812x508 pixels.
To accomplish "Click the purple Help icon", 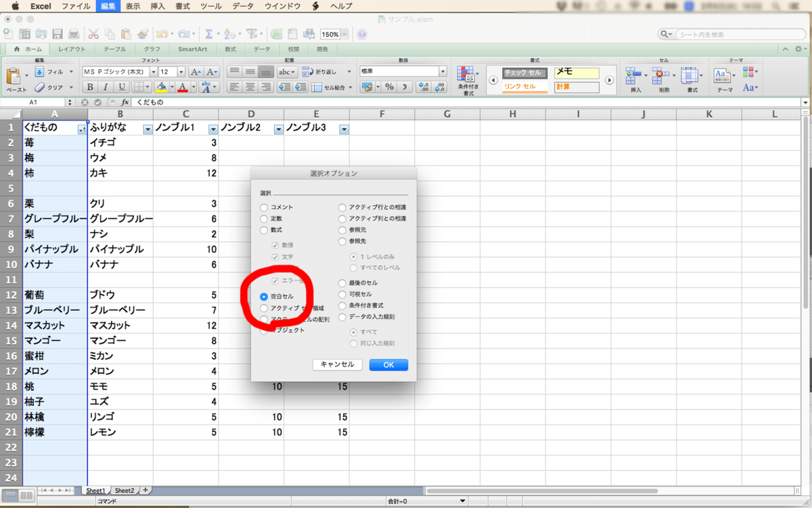I will (x=362, y=34).
